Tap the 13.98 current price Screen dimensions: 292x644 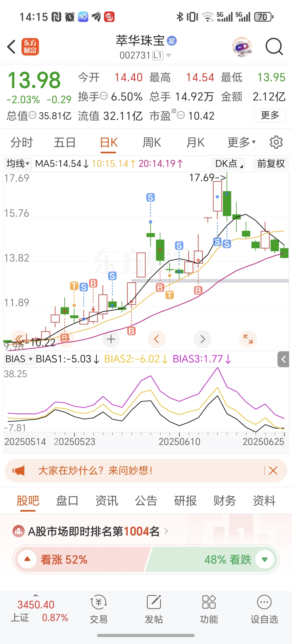[34, 80]
